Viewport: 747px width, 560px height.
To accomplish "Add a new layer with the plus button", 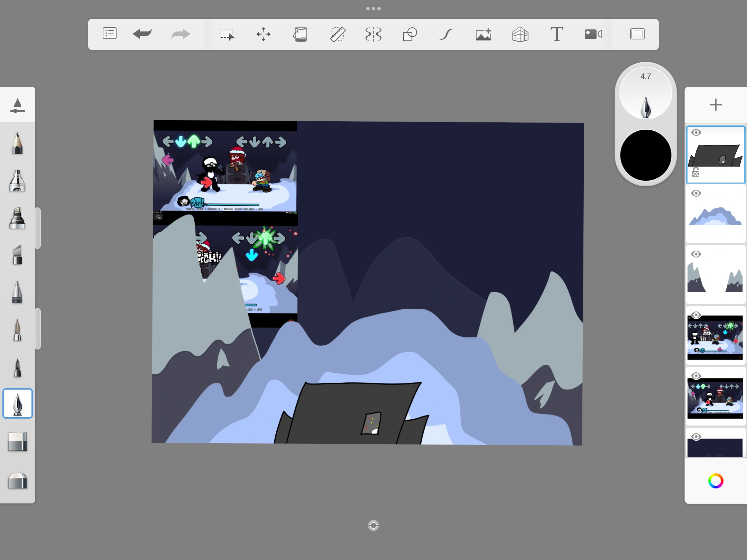I will pyautogui.click(x=715, y=104).
